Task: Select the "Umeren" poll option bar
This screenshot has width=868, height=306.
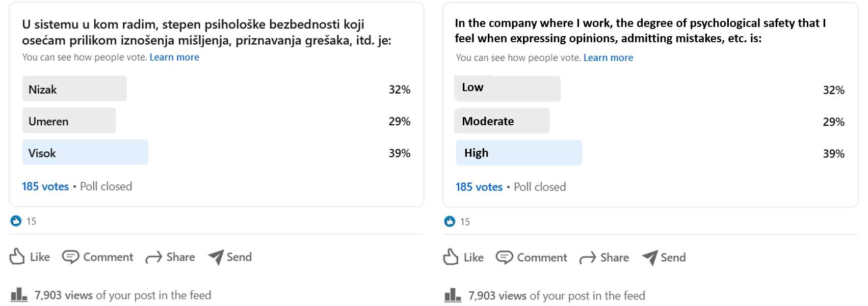Action: (69, 121)
